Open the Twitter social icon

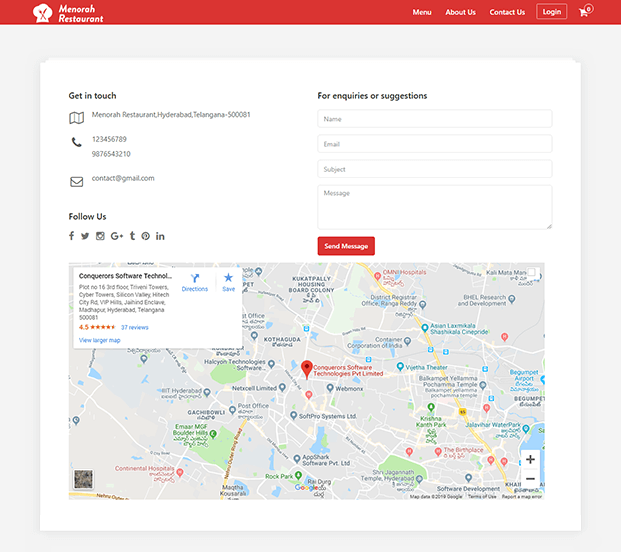click(85, 236)
